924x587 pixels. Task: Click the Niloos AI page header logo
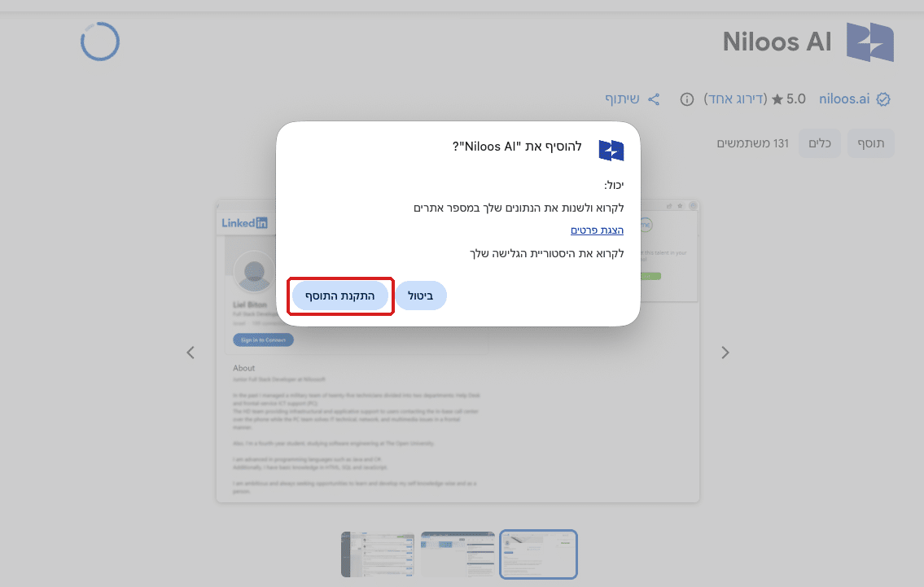870,42
